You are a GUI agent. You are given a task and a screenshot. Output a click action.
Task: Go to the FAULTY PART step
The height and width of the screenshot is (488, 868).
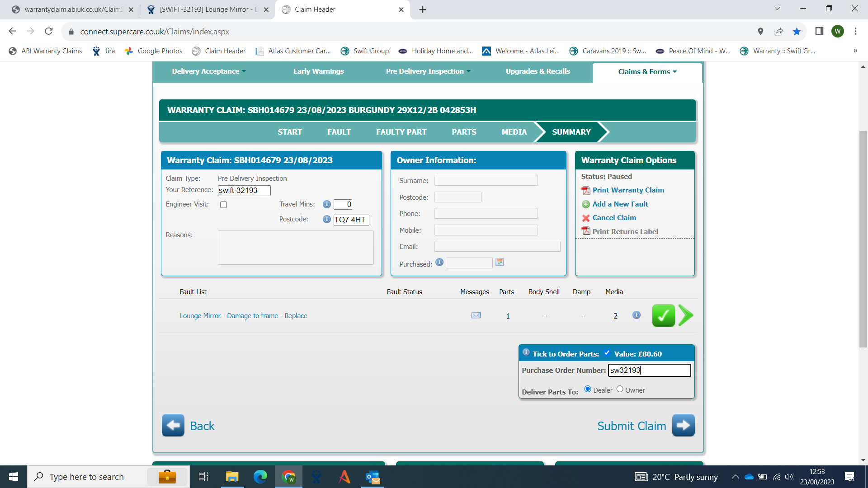[401, 132]
